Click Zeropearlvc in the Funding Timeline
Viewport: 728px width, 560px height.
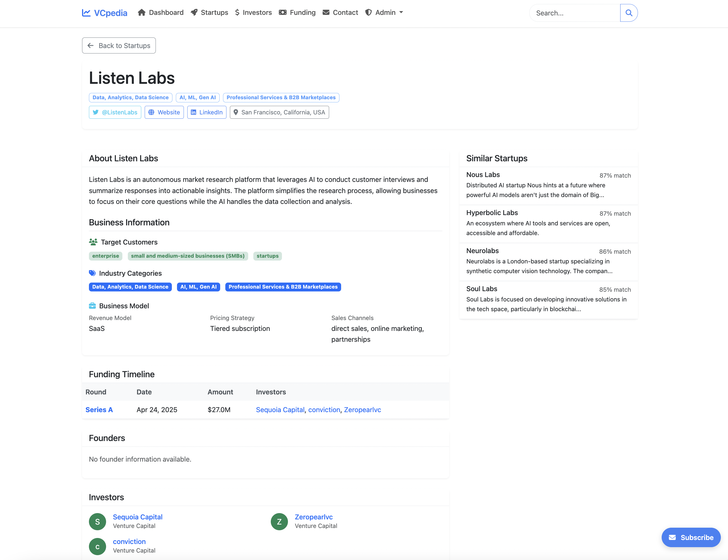[362, 410]
